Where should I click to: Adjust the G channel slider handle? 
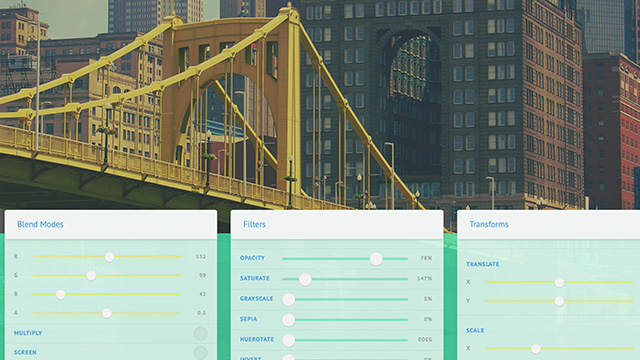[91, 276]
